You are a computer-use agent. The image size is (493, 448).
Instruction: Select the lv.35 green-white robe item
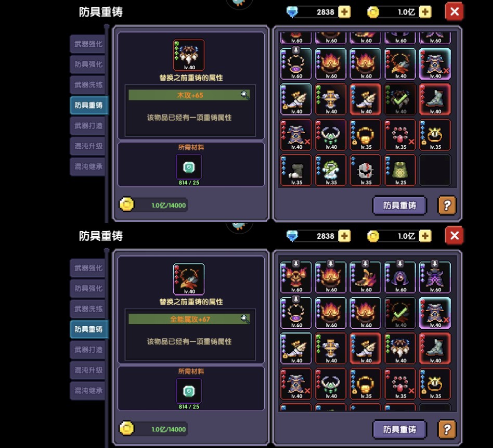point(331,170)
